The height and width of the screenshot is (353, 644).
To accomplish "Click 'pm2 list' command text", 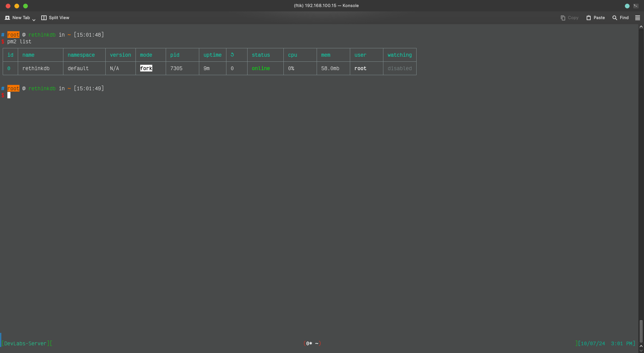I will (19, 42).
